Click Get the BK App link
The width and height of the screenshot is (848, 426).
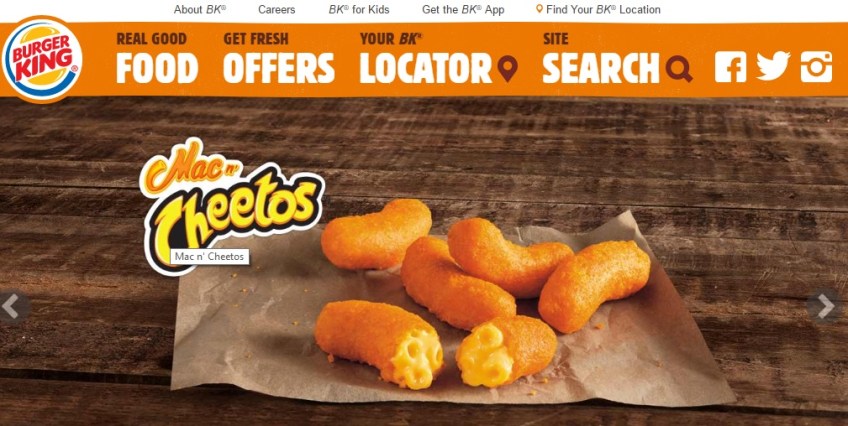pos(463,9)
